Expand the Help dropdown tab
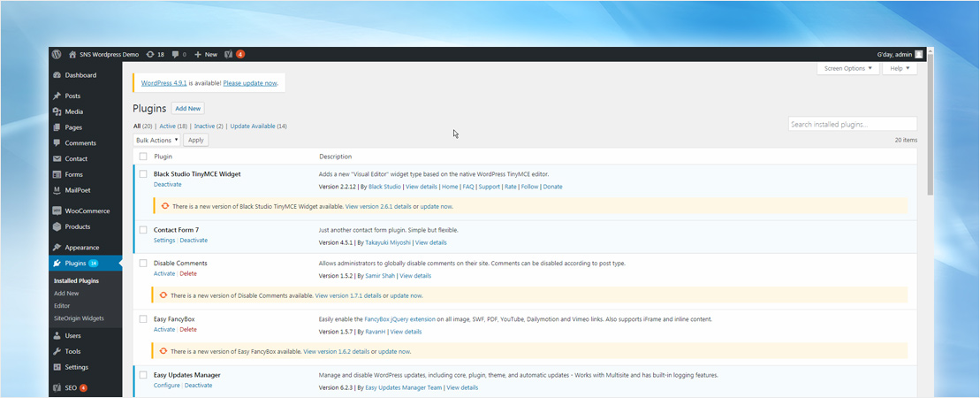This screenshot has width=980, height=398. click(x=899, y=68)
